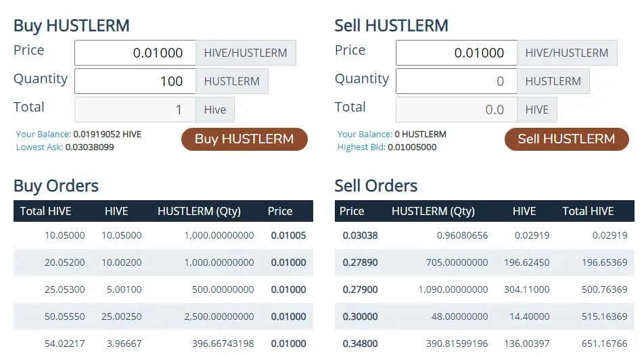Click the HUSTLERM (Qty) header in Buy Orders
This screenshot has width=644, height=355.
199,211
